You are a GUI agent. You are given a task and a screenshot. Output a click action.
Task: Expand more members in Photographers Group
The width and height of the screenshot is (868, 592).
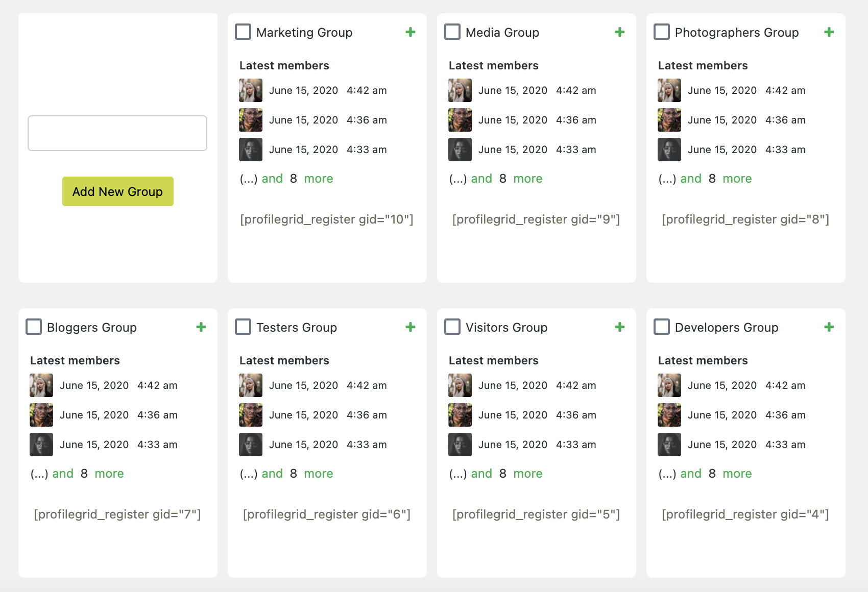(737, 179)
